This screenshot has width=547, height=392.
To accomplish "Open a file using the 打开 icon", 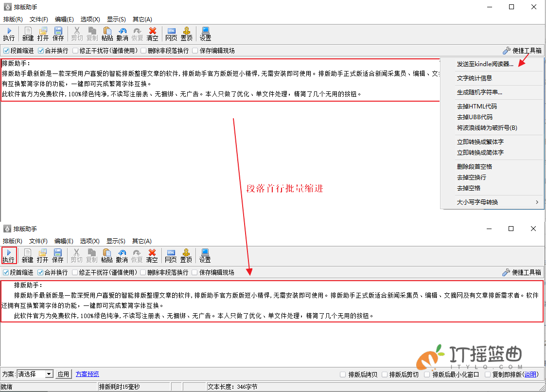I will (42, 34).
